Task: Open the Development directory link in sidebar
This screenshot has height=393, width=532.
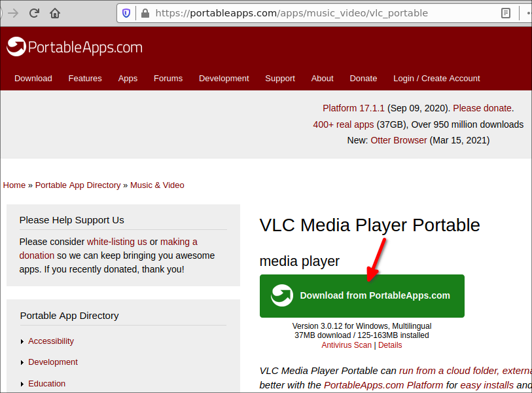Action: [53, 362]
